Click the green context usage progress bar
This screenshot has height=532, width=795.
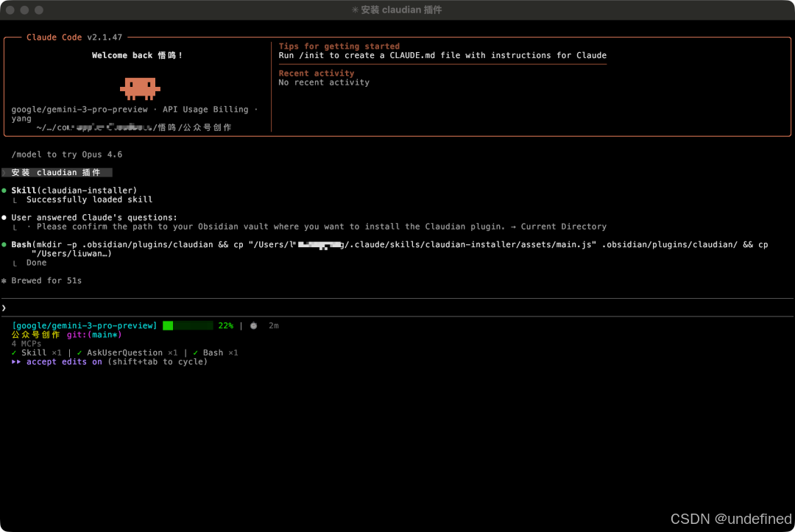[188, 326]
